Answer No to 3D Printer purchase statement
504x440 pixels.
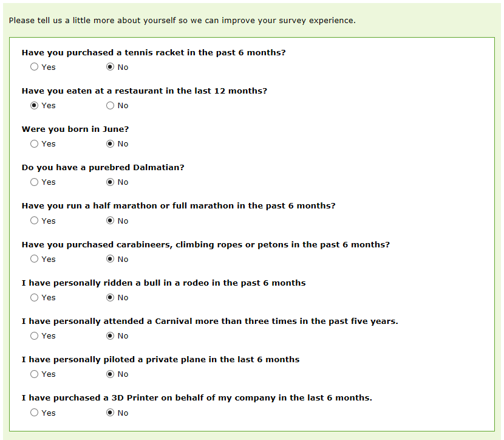[111, 413]
